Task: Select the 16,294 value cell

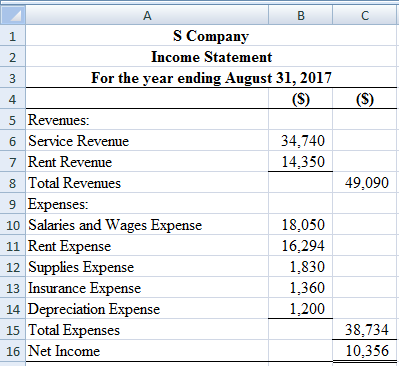Action: pyautogui.click(x=300, y=246)
